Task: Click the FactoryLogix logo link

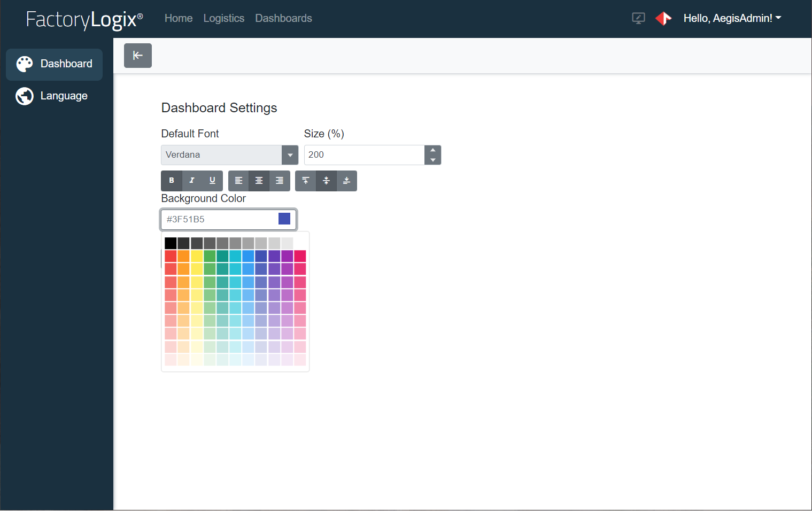Action: 84,19
